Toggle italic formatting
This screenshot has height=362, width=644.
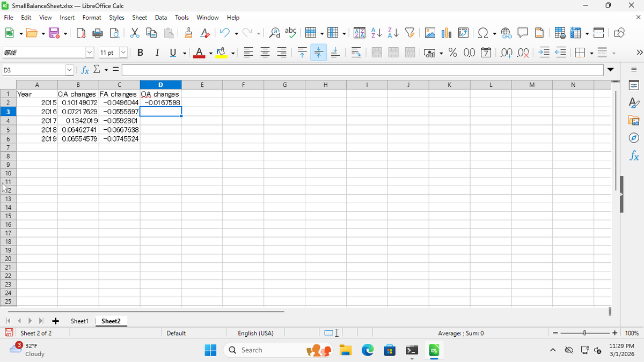(156, 52)
